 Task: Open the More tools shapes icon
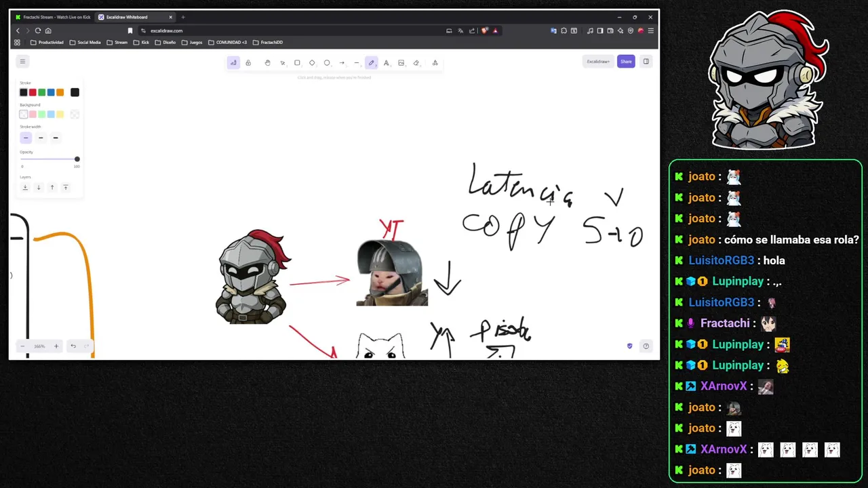[x=435, y=63]
